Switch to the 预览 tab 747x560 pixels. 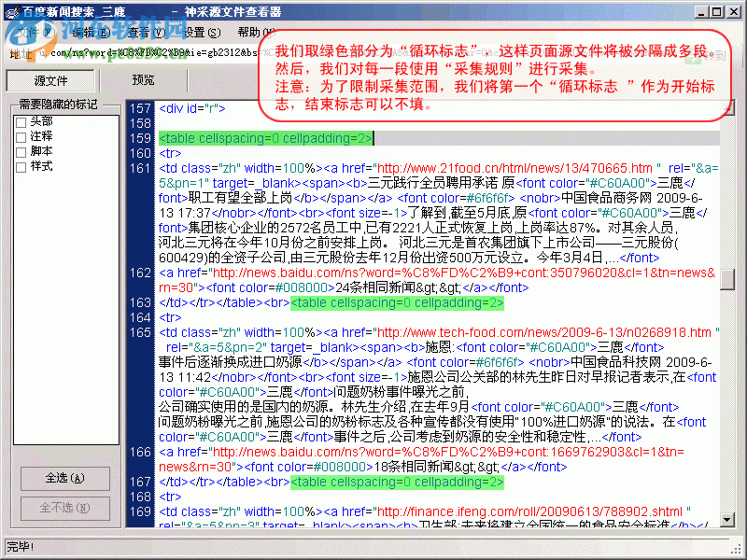(143, 80)
